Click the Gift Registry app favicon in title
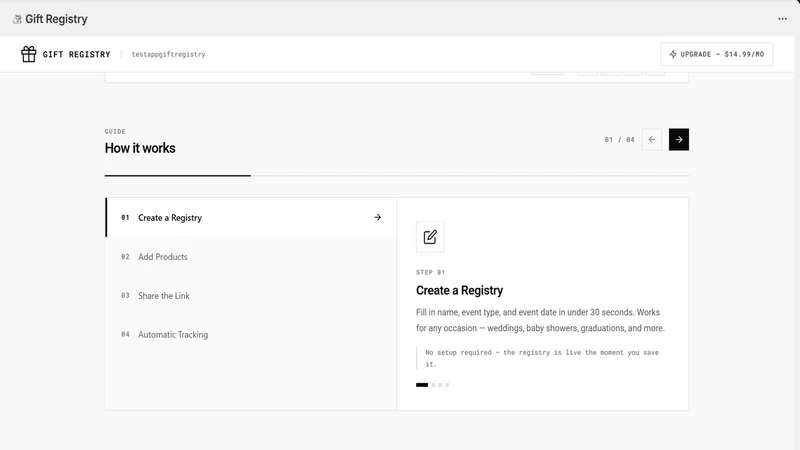The width and height of the screenshot is (800, 450). (17, 19)
